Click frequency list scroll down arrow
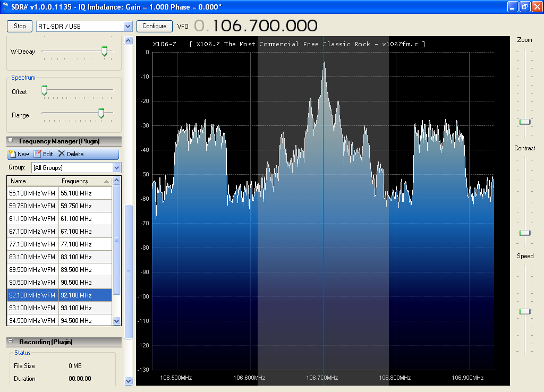This screenshot has width=544, height=392. pos(117,321)
